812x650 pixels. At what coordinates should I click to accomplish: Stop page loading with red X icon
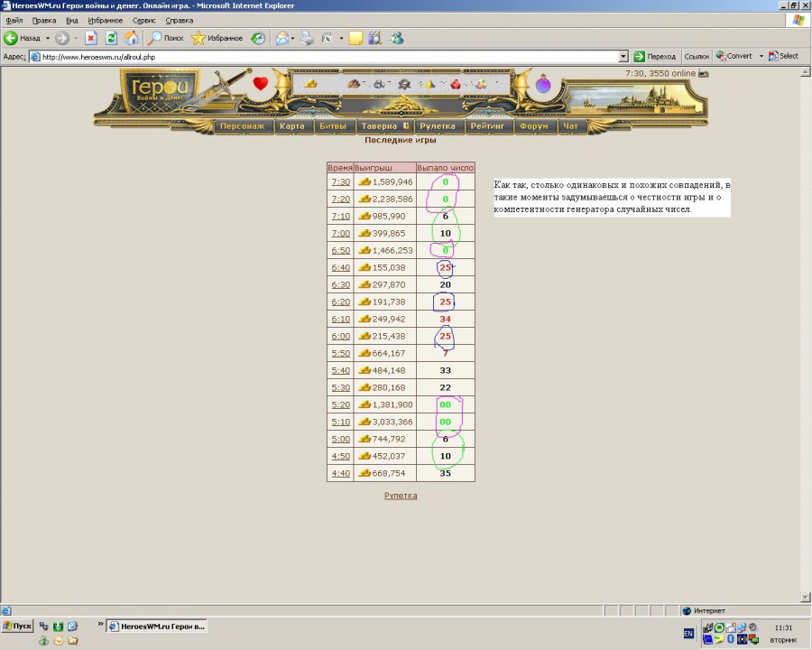[91, 38]
